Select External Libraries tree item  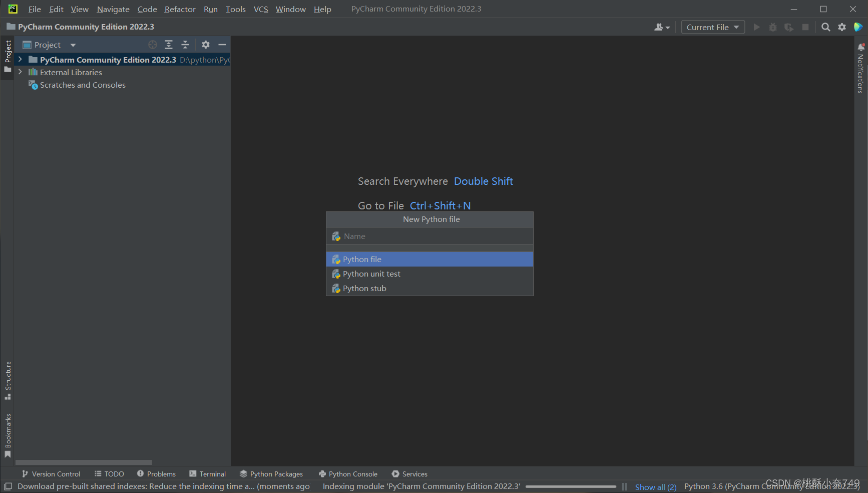tap(71, 72)
